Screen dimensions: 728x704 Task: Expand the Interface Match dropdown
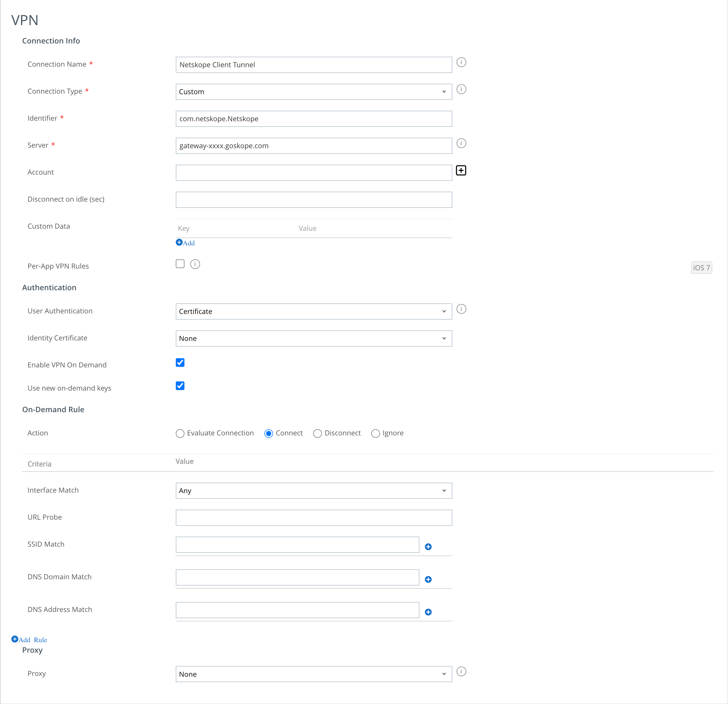(443, 491)
